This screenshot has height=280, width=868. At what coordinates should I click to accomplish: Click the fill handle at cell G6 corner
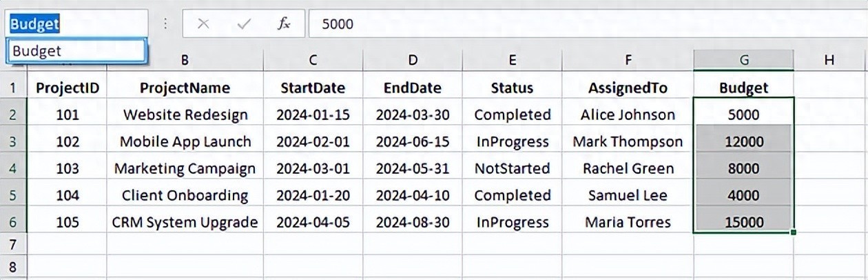pyautogui.click(x=794, y=233)
